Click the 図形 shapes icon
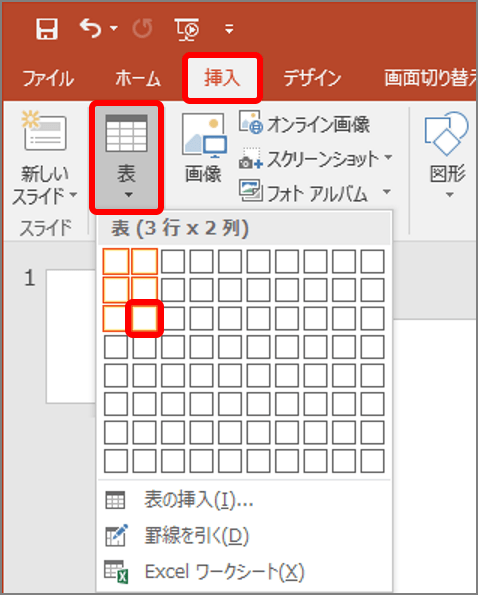 click(x=447, y=133)
